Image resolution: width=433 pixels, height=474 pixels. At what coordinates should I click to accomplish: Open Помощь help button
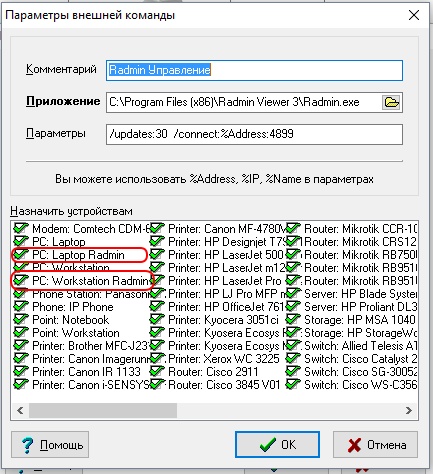point(50,444)
